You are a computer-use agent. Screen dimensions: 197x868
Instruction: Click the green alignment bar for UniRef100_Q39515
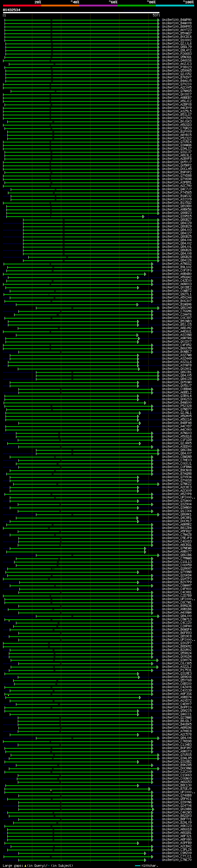(x=75, y=216)
